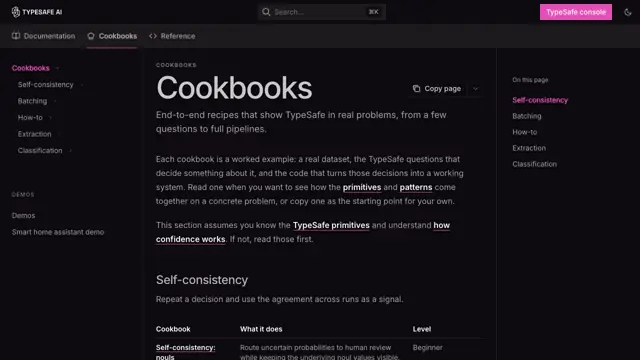
Task: Jump to Batching in On this page
Action: click(527, 116)
